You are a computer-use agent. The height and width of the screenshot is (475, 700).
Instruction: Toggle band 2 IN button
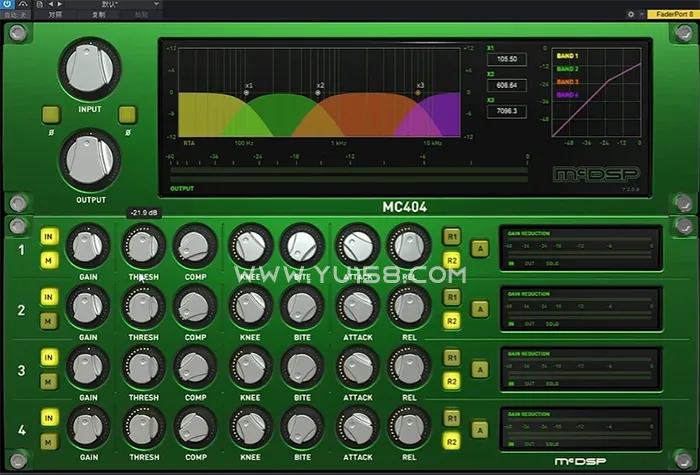(49, 297)
